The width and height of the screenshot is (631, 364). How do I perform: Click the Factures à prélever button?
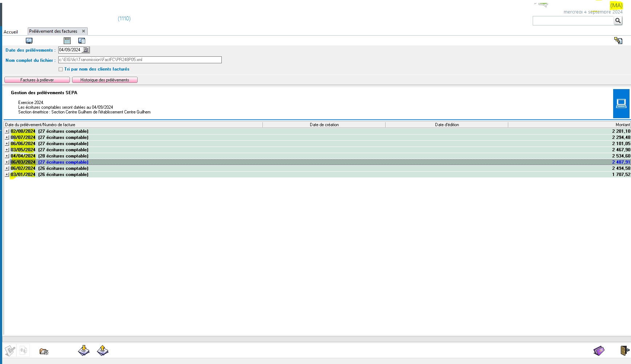pos(37,80)
